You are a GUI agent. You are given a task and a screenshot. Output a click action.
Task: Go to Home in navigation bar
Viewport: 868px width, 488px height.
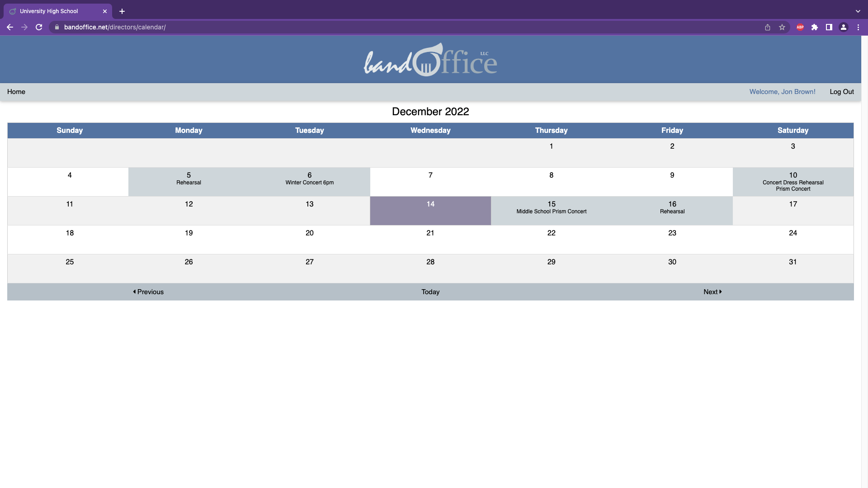tap(16, 92)
